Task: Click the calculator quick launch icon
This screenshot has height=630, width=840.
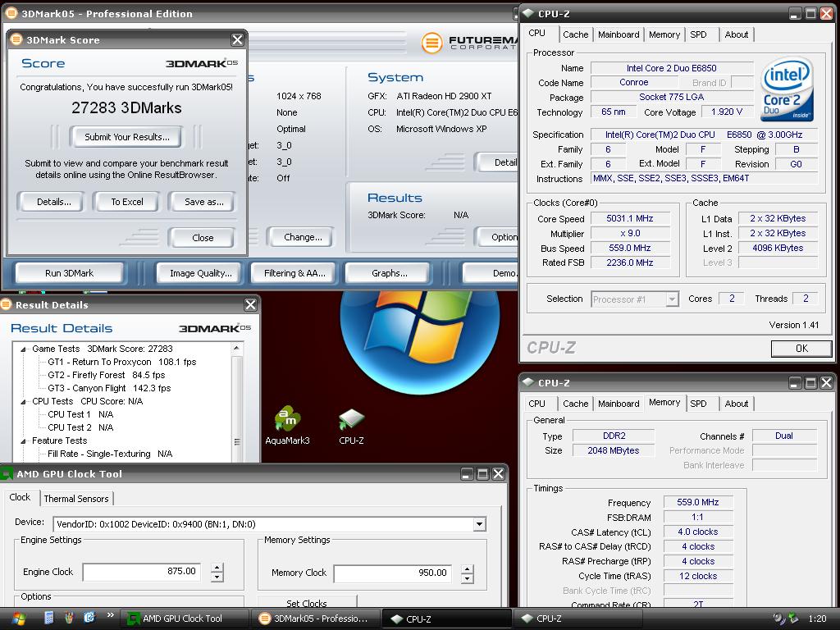Action: click(48, 618)
